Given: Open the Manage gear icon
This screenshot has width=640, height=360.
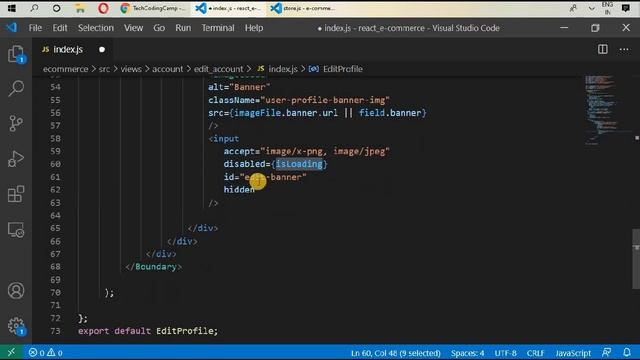Looking at the screenshot, I should tap(16, 326).
